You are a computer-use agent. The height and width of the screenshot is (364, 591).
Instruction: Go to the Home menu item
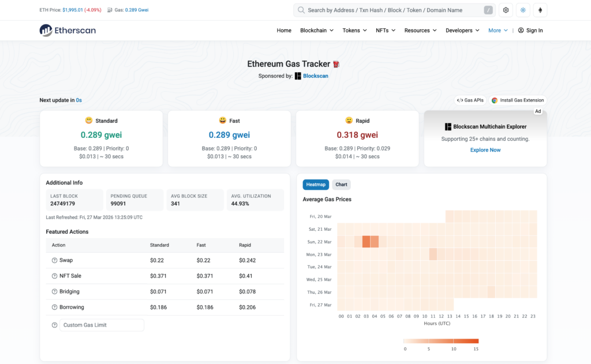click(284, 31)
